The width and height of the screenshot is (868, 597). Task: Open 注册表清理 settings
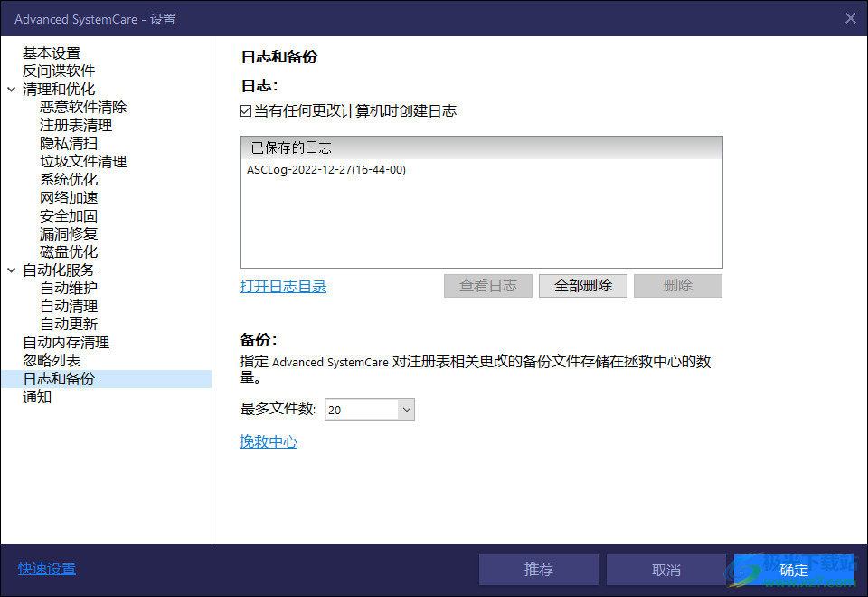pyautogui.click(x=76, y=126)
